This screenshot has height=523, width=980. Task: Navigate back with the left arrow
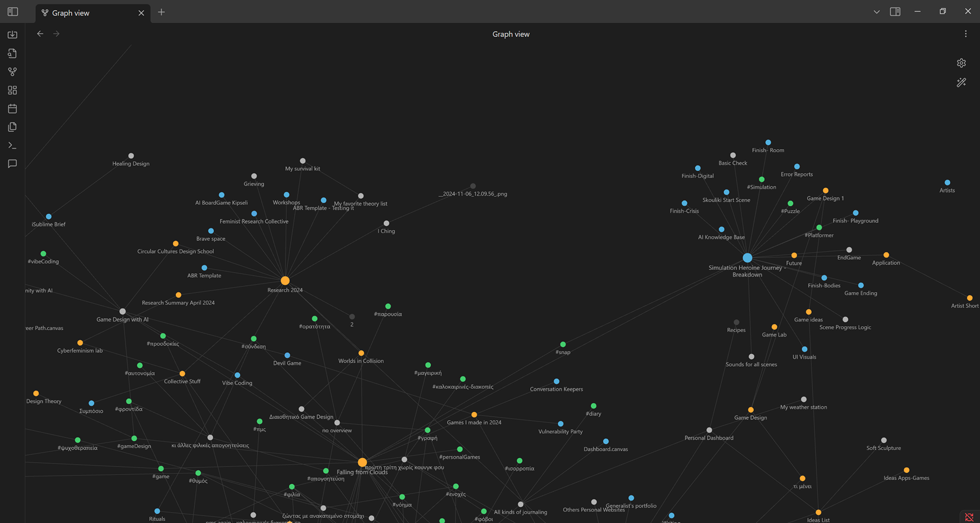[40, 34]
